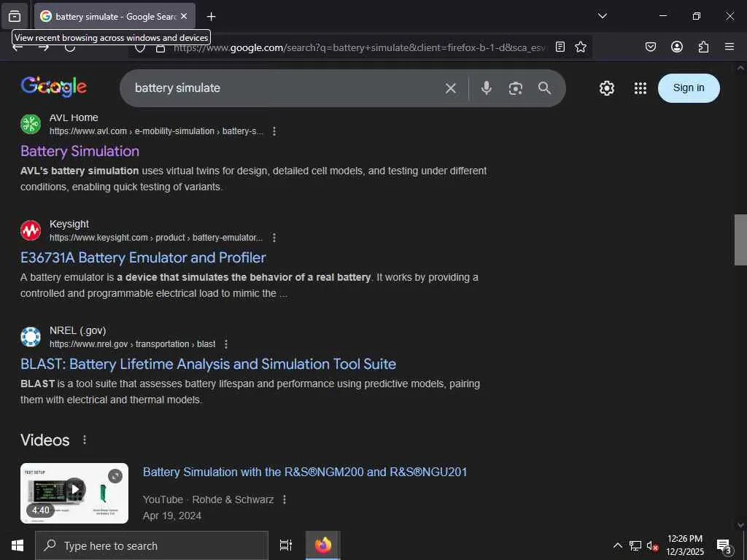747x560 pixels.
Task: Open the Extensions puzzle icon
Action: (x=703, y=47)
